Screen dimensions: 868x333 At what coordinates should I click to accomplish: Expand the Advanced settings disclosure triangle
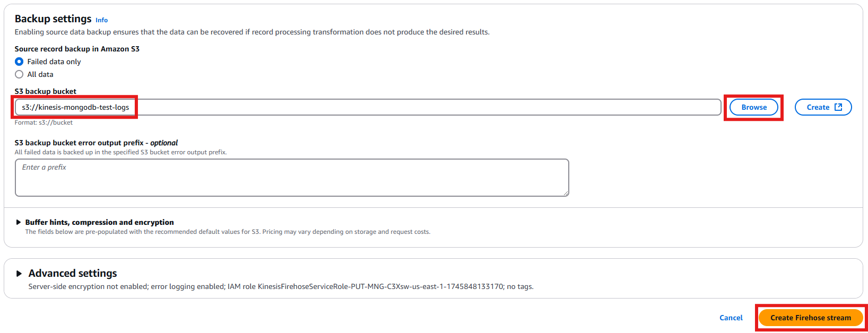[19, 273]
